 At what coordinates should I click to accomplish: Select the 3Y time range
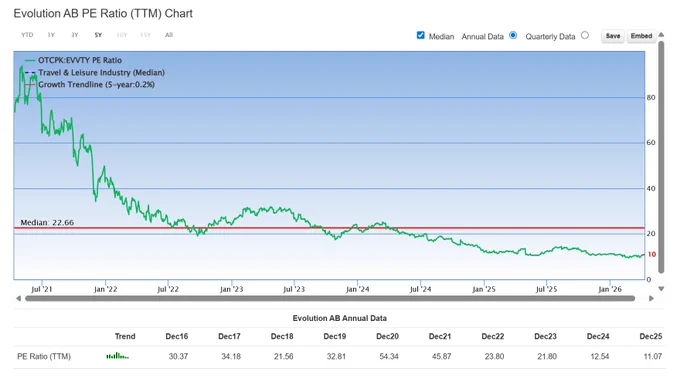(75, 35)
